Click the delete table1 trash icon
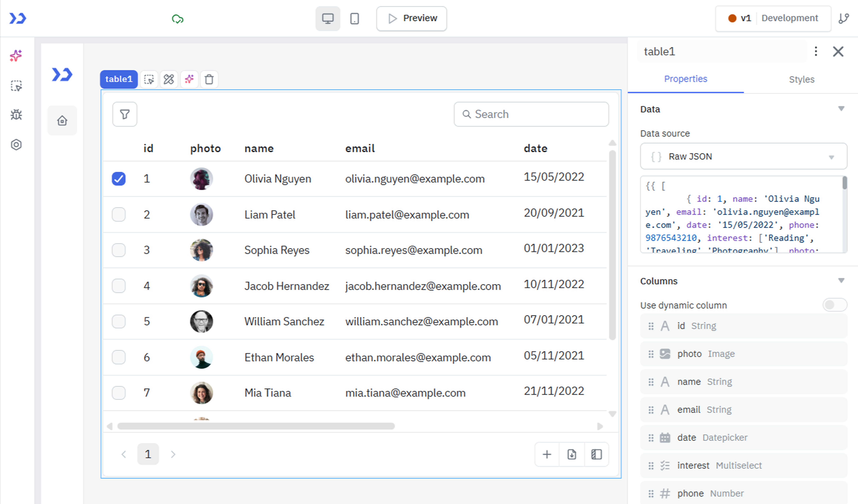 click(x=209, y=79)
